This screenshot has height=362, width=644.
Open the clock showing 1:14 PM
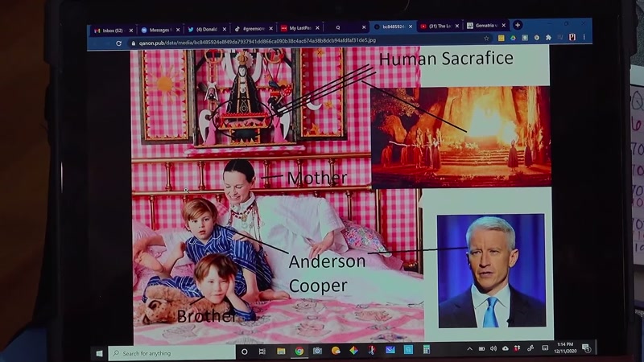[565, 348]
